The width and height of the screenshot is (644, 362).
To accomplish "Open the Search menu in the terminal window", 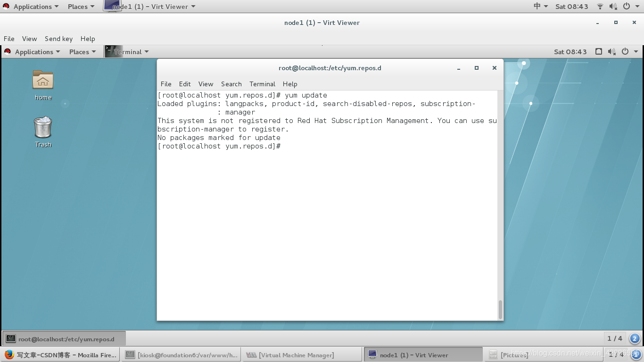I will (x=231, y=84).
